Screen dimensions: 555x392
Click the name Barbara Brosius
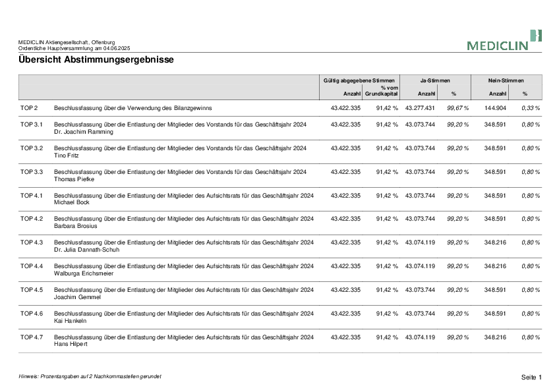point(75,226)
